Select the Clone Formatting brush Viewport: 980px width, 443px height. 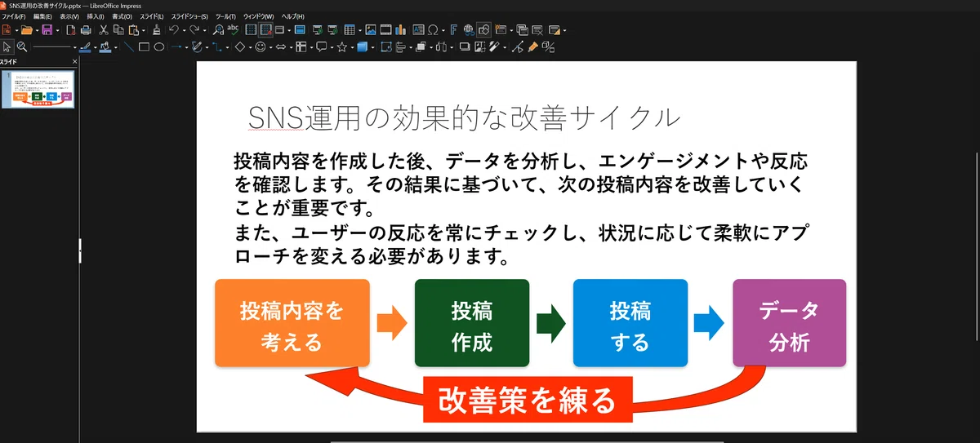(156, 30)
